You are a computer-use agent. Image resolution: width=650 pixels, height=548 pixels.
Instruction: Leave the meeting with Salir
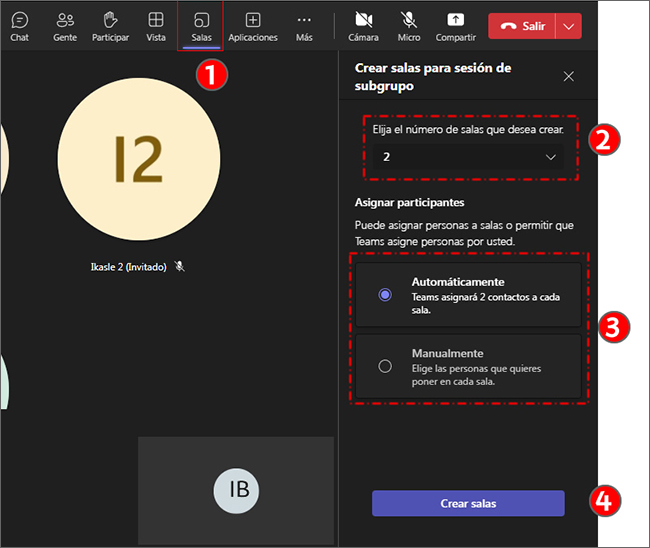coord(521,26)
